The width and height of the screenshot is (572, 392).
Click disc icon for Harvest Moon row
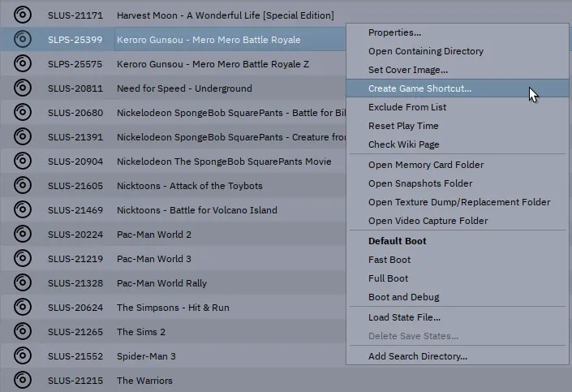pyautogui.click(x=23, y=15)
